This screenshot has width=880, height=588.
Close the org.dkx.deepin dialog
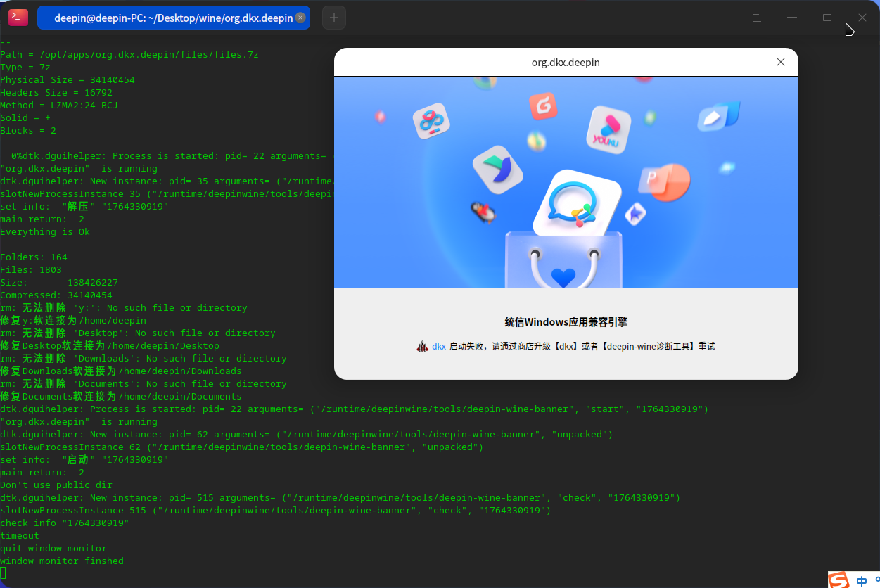[781, 62]
